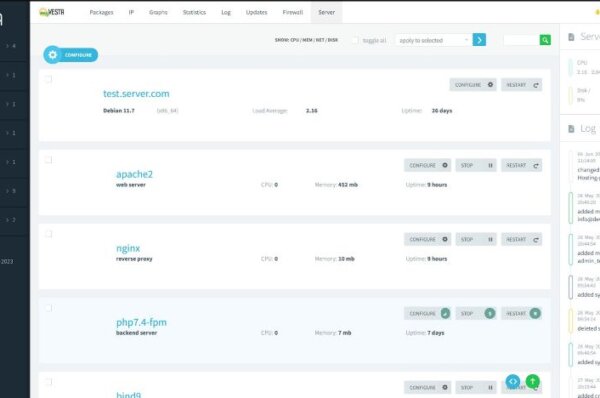Select the apache2 row checkbox
This screenshot has width=600, height=398.
[x=48, y=160]
